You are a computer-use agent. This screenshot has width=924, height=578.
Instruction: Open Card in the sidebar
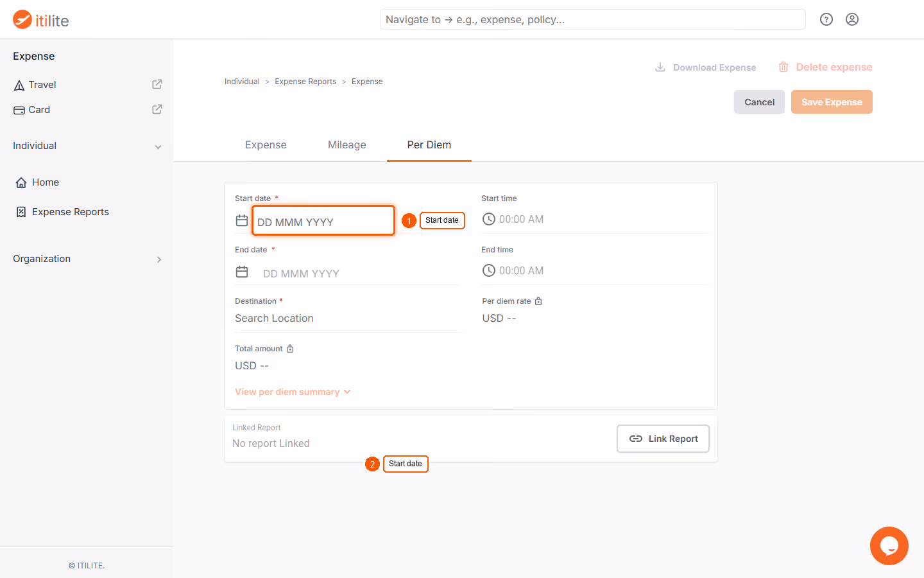pyautogui.click(x=39, y=110)
